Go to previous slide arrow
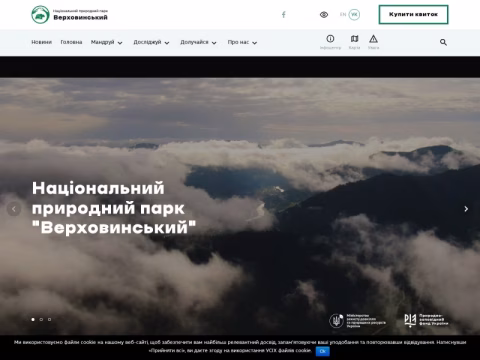 (x=14, y=209)
